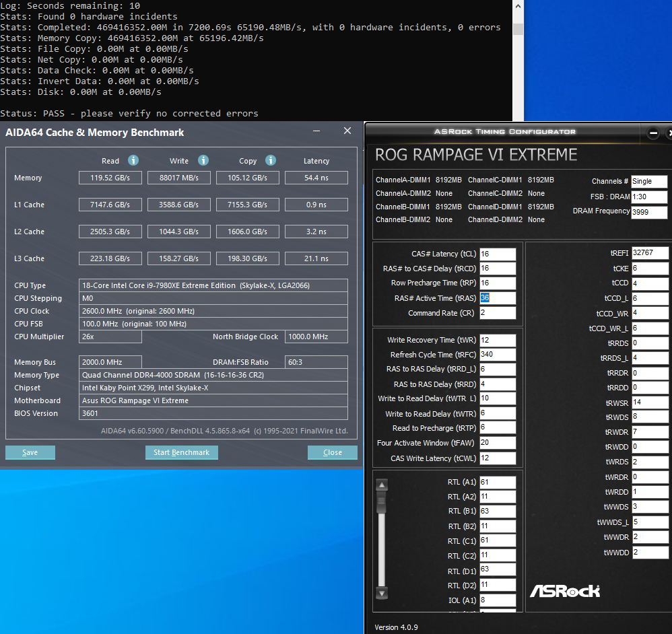Click the Save button in AIDA64
The height and width of the screenshot is (634, 672).
[30, 452]
